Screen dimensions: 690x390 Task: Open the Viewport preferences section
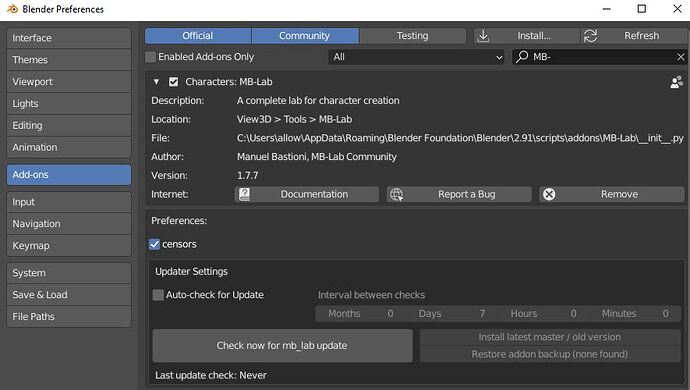pos(69,82)
